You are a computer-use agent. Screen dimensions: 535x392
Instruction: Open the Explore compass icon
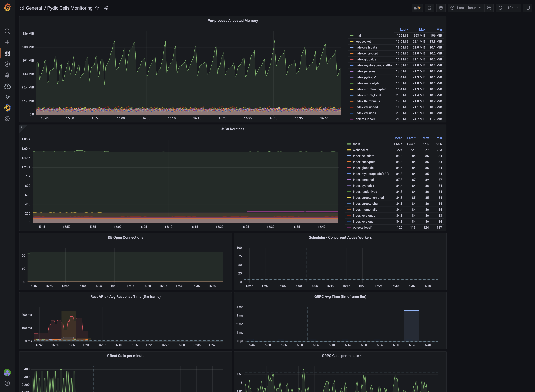[x=7, y=64]
